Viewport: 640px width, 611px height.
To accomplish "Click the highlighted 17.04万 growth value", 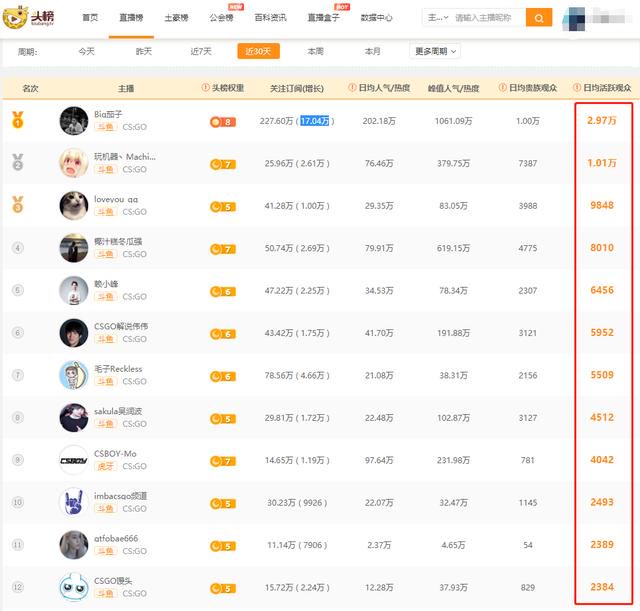I will click(x=315, y=121).
